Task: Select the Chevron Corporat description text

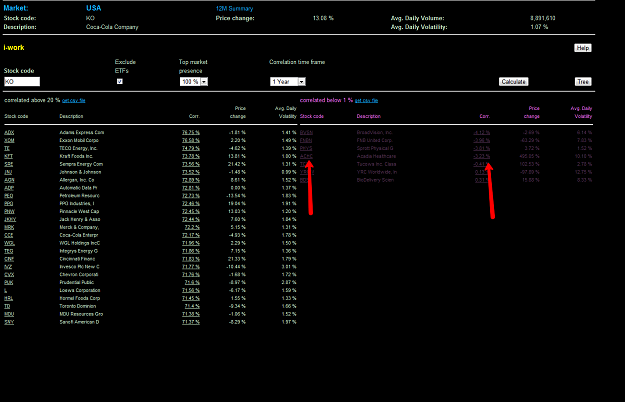Action: pyautogui.click(x=79, y=275)
